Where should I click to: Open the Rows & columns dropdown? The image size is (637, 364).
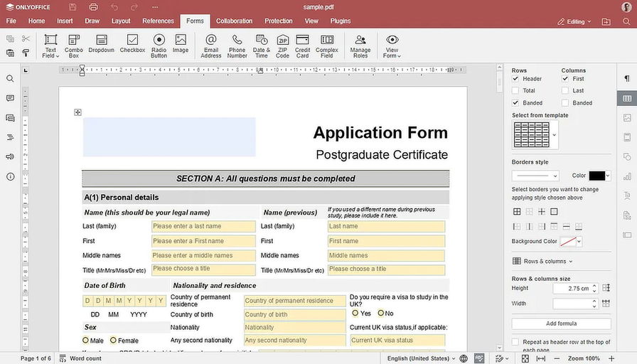(x=544, y=262)
